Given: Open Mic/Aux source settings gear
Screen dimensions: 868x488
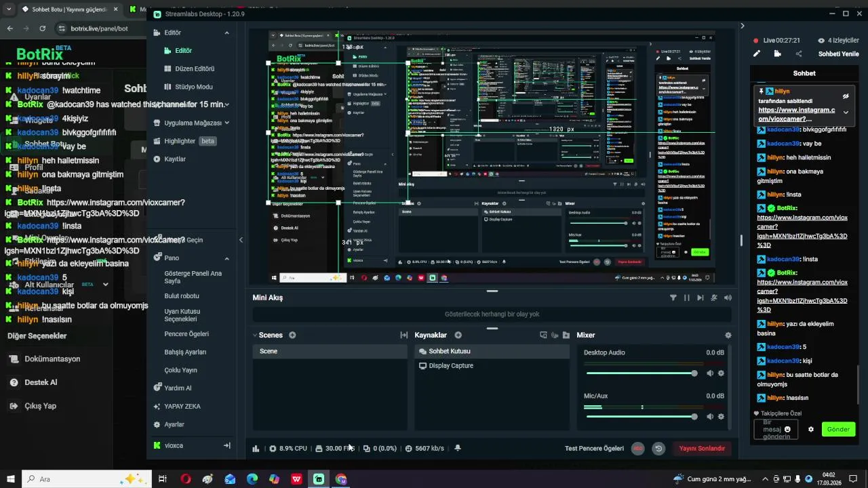Looking at the screenshot, I should (x=721, y=417).
